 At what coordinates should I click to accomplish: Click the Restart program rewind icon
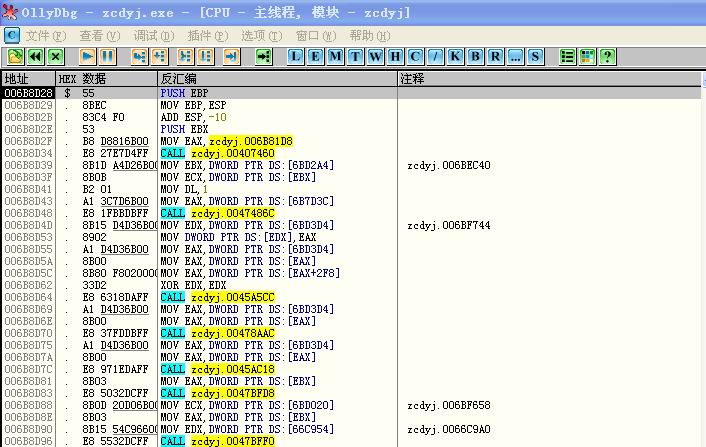click(36, 57)
